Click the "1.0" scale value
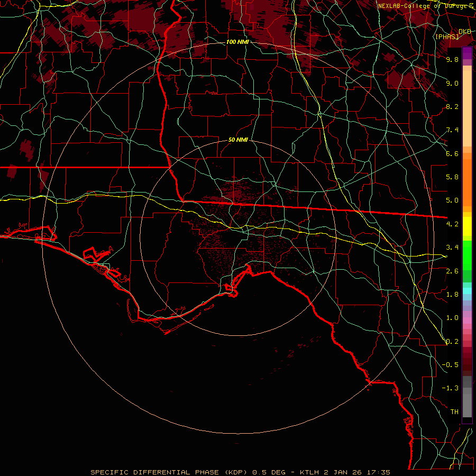 pyautogui.click(x=452, y=318)
